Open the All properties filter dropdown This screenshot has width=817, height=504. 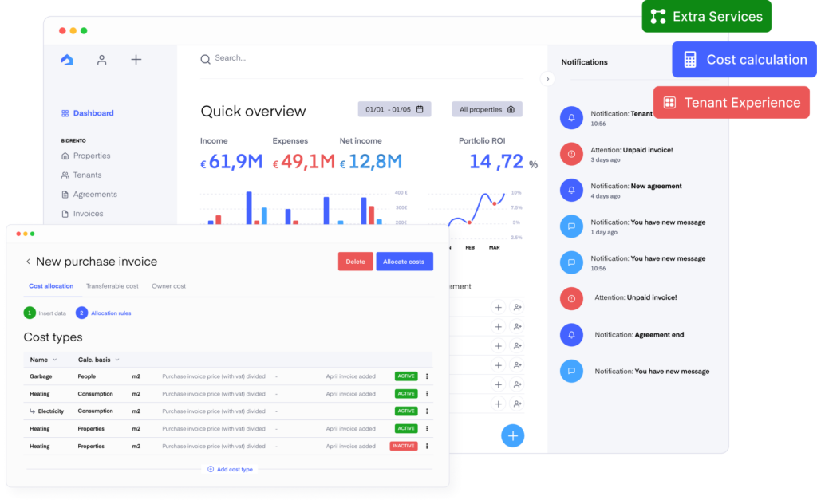(487, 108)
